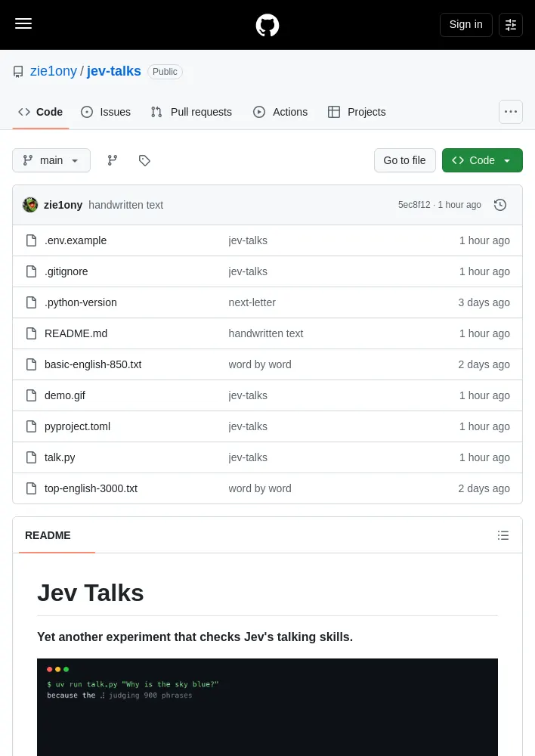Expand the main branch selector
The height and width of the screenshot is (756, 535).
point(51,160)
